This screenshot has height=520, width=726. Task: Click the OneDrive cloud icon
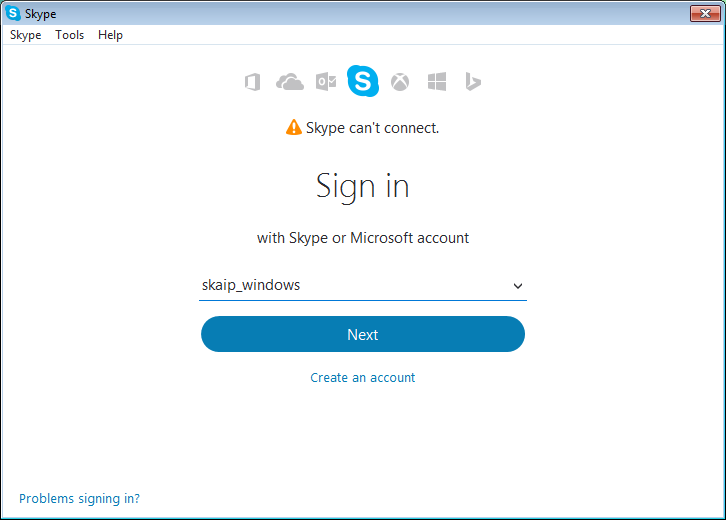point(290,82)
